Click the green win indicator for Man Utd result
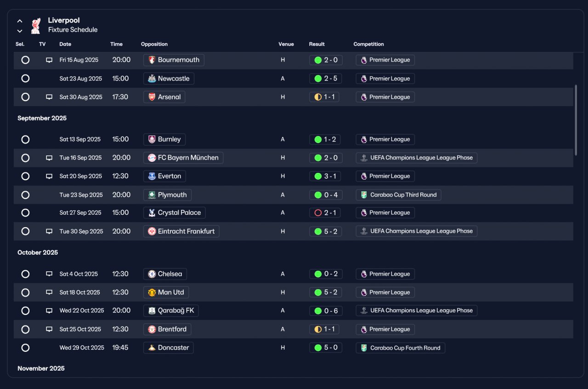This screenshot has width=588, height=389. (318, 292)
